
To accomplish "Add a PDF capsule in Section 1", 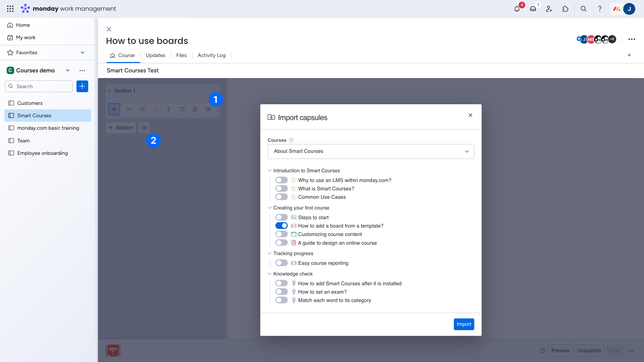I will pyautogui.click(x=195, y=109).
